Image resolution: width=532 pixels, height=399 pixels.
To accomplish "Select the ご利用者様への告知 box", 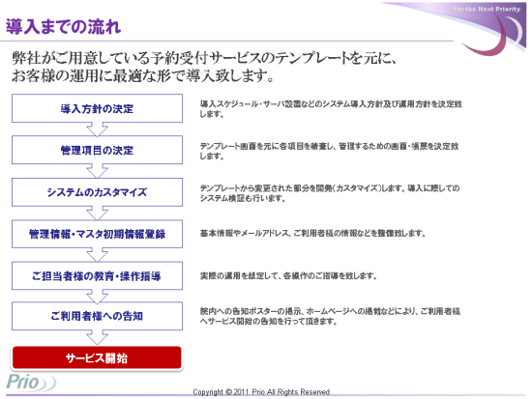I will 97,316.
